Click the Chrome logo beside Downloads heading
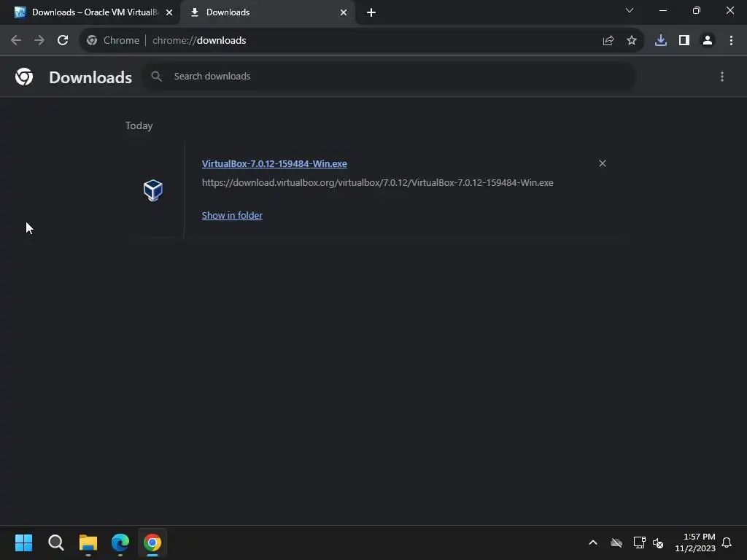Viewport: 747px width, 560px height. click(24, 77)
